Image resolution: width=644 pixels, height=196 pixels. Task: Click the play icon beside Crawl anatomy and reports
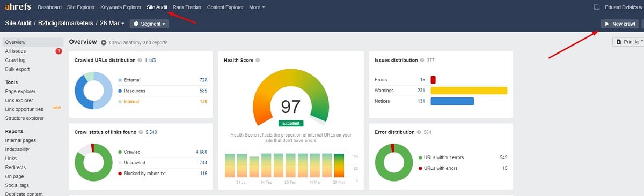tap(103, 42)
